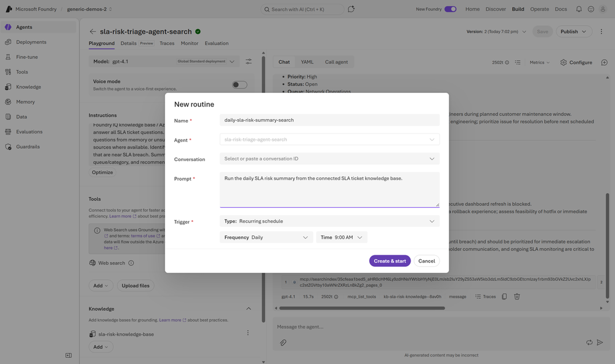The image size is (615, 364).
Task: Start a new chat with the plus icon
Action: pos(605,62)
